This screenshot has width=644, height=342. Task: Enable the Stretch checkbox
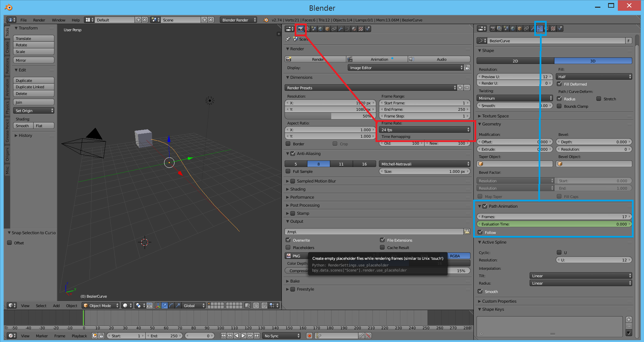pyautogui.click(x=599, y=99)
